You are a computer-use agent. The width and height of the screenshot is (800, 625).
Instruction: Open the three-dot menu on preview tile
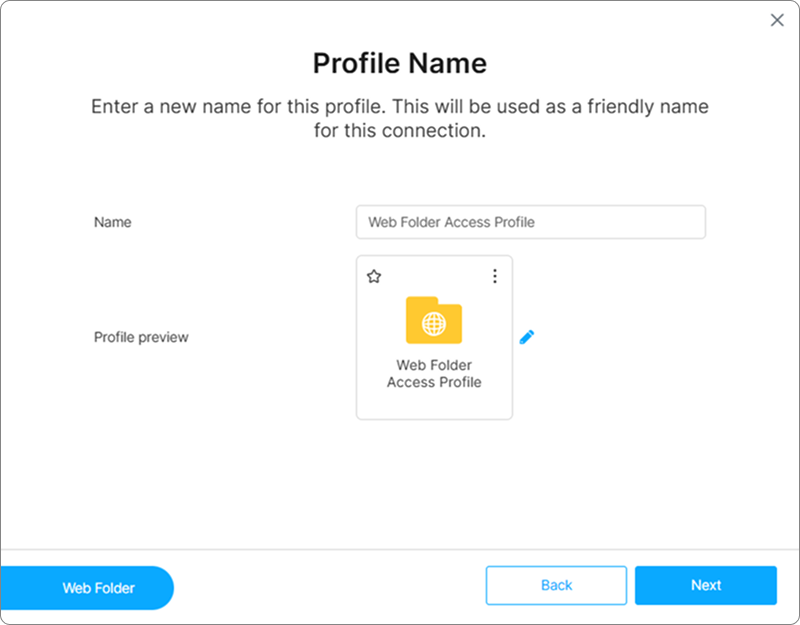pos(494,277)
